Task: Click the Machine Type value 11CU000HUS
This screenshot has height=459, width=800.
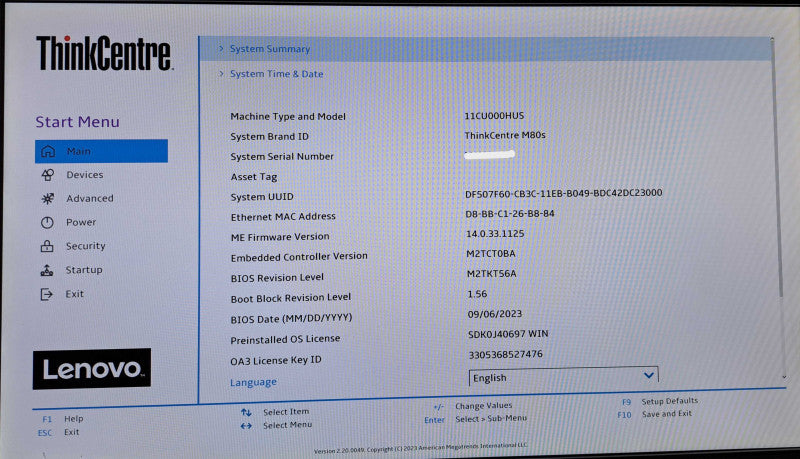Action: (494, 116)
